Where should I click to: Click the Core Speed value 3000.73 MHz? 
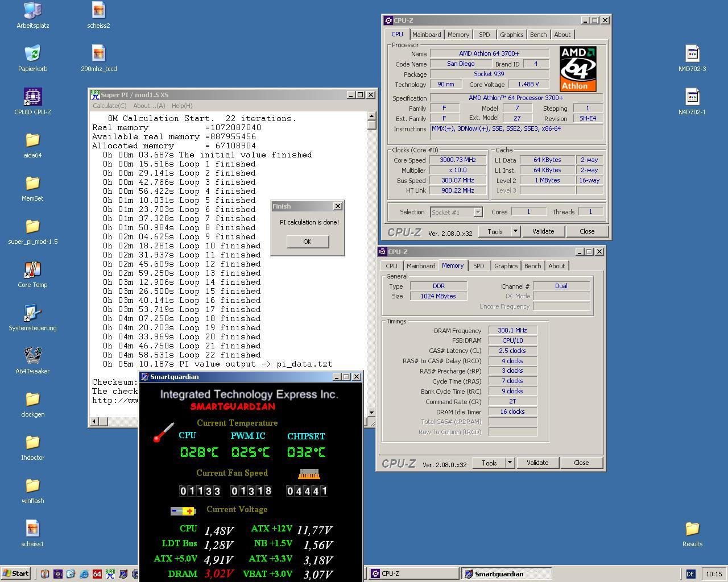point(458,160)
